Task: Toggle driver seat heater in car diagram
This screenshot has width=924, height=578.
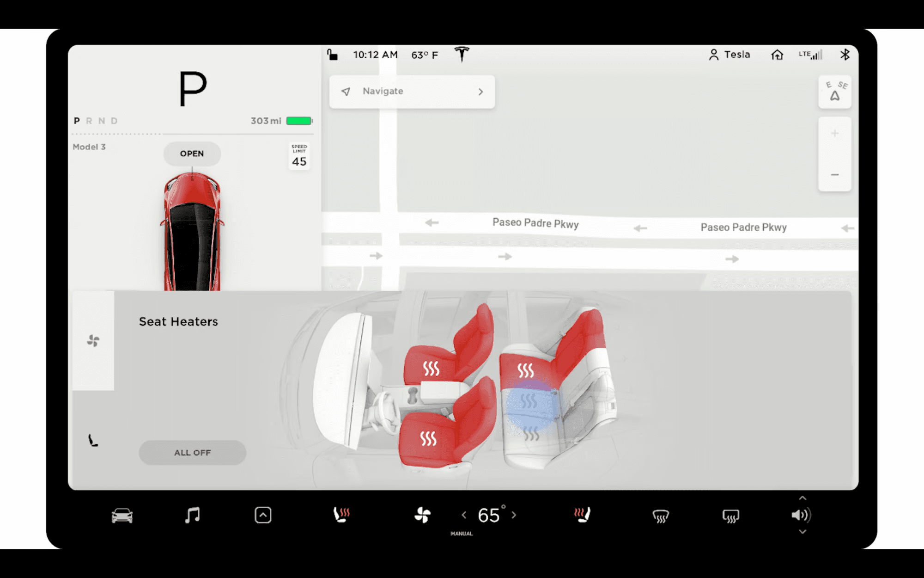Action: point(428,438)
